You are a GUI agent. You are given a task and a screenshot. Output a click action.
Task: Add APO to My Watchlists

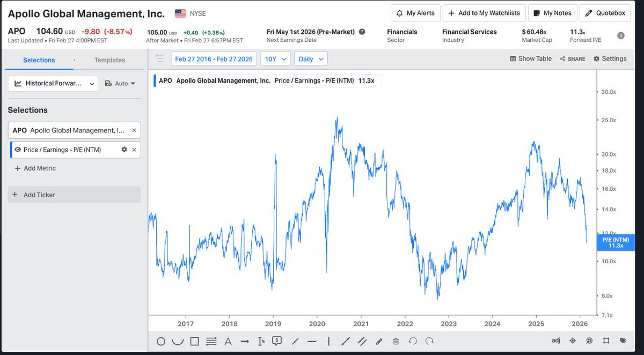click(484, 13)
